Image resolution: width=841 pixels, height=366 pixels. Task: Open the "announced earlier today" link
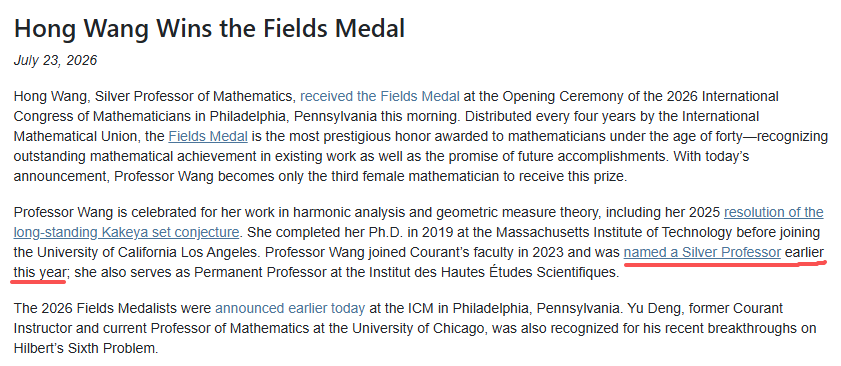290,309
